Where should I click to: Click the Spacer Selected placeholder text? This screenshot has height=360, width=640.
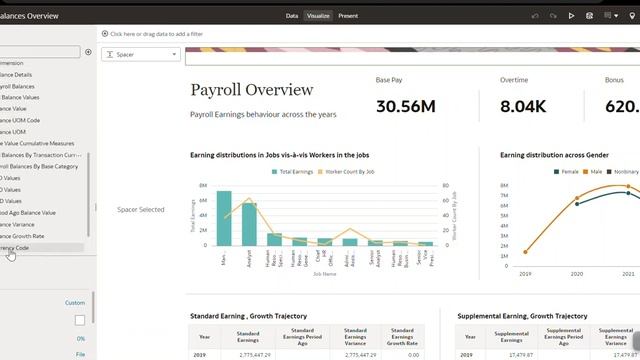[x=141, y=209]
